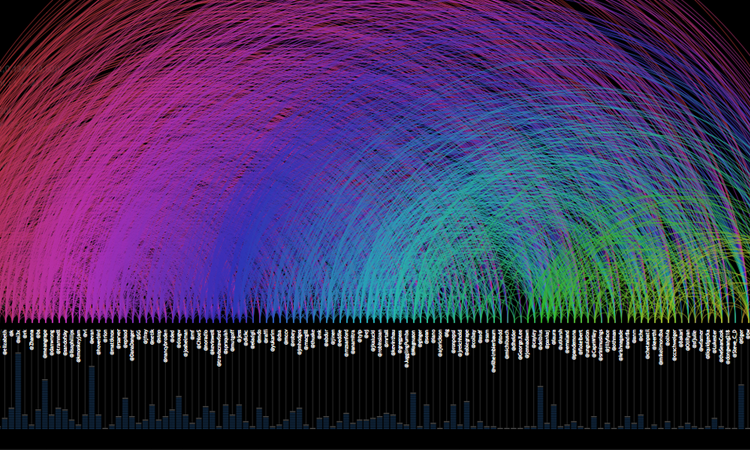Image resolution: width=750 pixels, height=450 pixels.
Task: Select the second-tallest bar in the histogram's left section
Action: [92, 397]
